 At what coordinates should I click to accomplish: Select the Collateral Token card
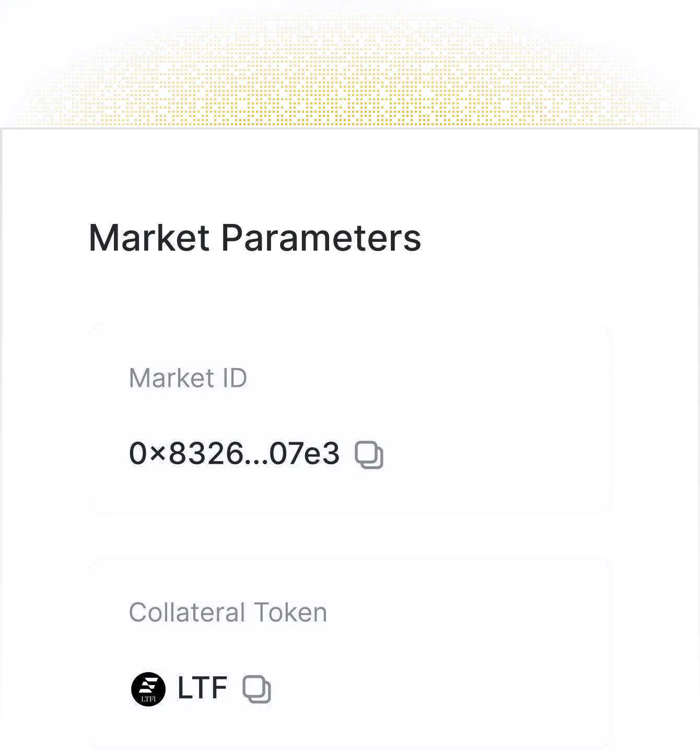click(x=349, y=654)
